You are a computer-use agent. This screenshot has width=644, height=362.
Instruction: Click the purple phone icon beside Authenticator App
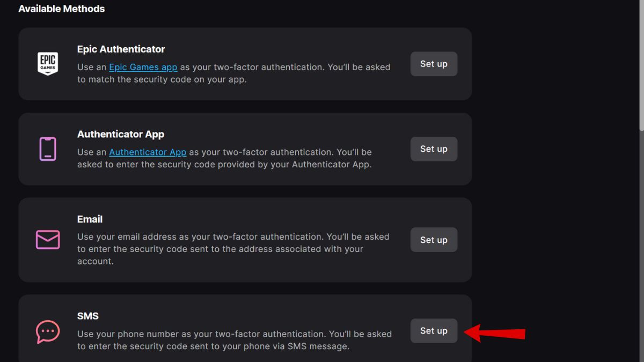click(48, 149)
